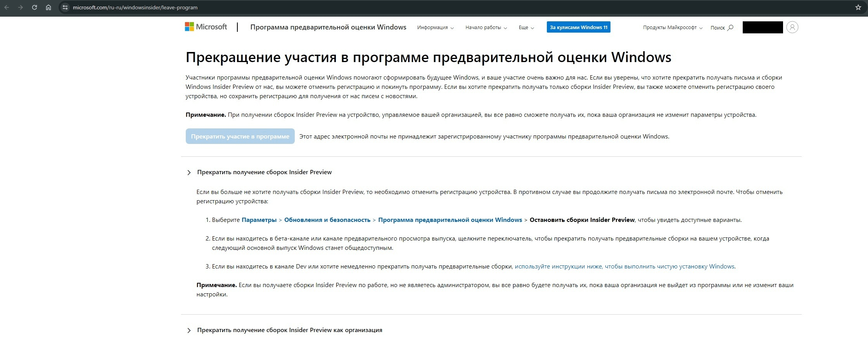The image size is (868, 341).
Task: Click За кулисами Windows 11 button
Action: [578, 27]
